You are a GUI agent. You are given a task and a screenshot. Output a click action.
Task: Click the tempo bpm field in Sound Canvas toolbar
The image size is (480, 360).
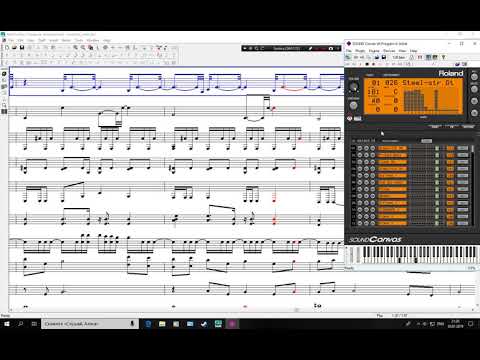point(399,57)
